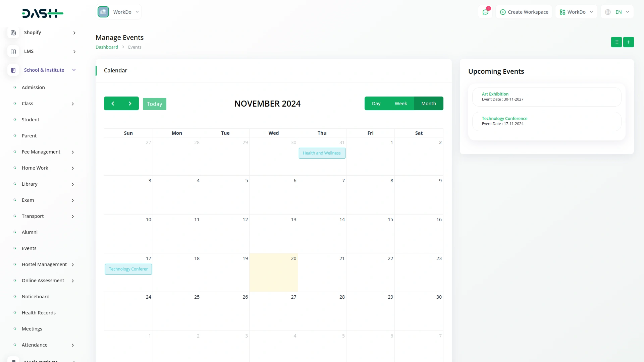
Task: Click the Create Workspace button
Action: click(x=524, y=12)
